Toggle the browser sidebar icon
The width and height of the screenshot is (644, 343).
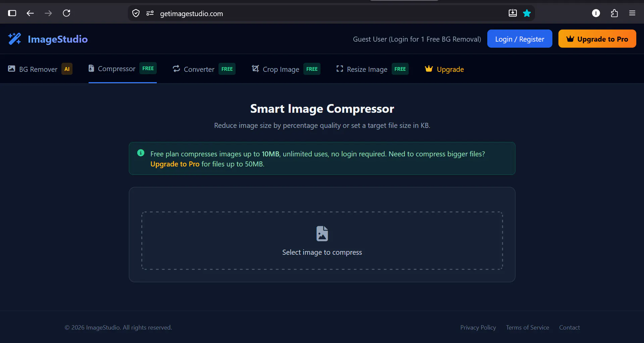(x=12, y=13)
